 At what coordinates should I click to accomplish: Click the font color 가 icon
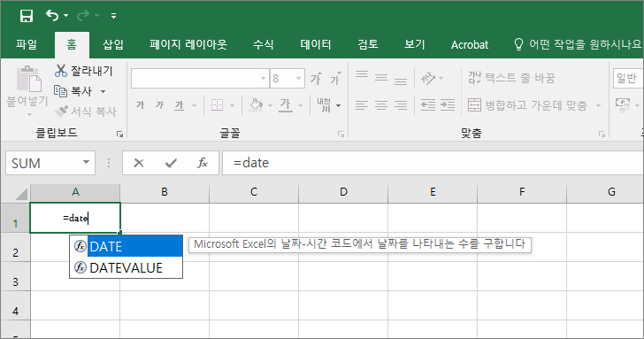point(286,105)
